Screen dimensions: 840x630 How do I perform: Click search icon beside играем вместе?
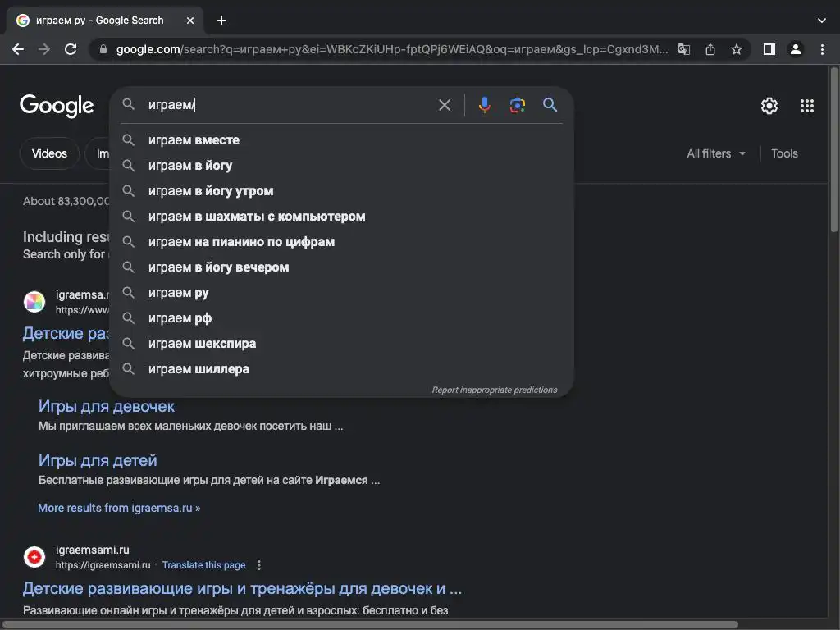point(128,140)
